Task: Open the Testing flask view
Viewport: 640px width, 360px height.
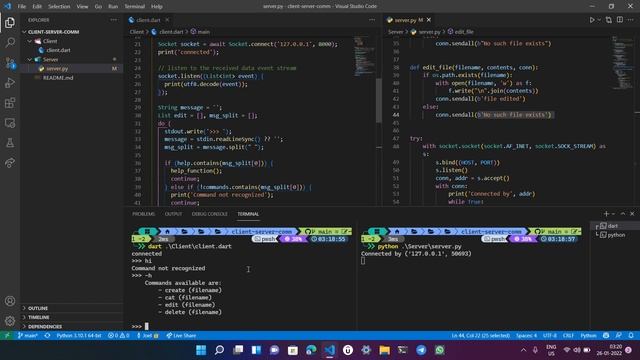Action: tap(10, 143)
